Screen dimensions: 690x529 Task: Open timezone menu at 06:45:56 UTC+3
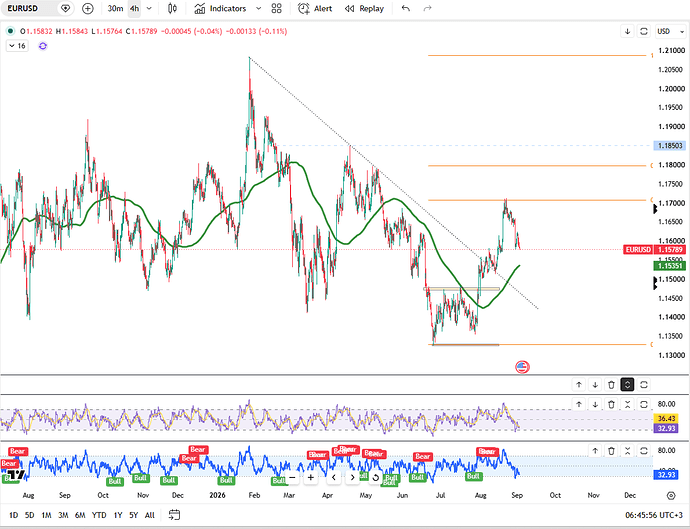653,515
